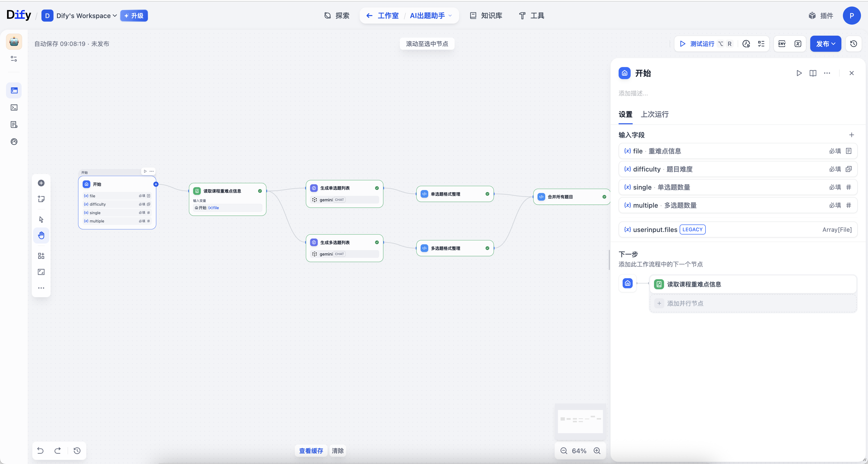The image size is (868, 464).
Task: Switch to 上次运行 tab
Action: (654, 114)
